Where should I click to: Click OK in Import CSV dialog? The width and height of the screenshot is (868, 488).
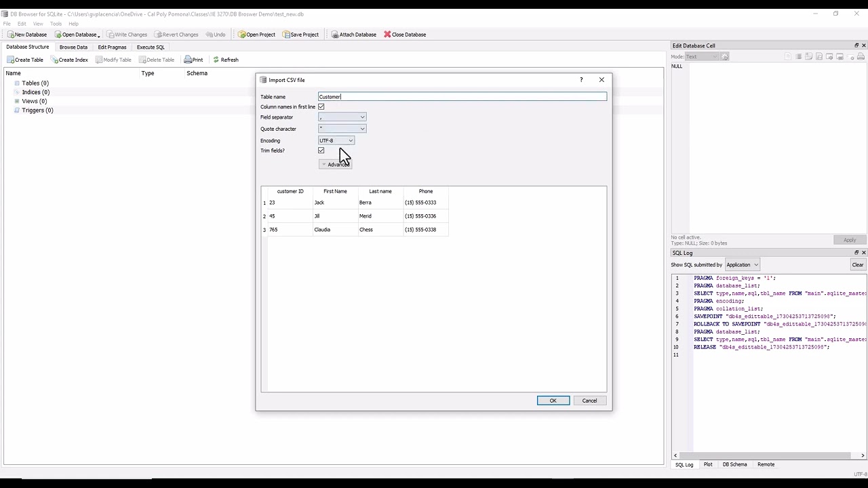[553, 401]
